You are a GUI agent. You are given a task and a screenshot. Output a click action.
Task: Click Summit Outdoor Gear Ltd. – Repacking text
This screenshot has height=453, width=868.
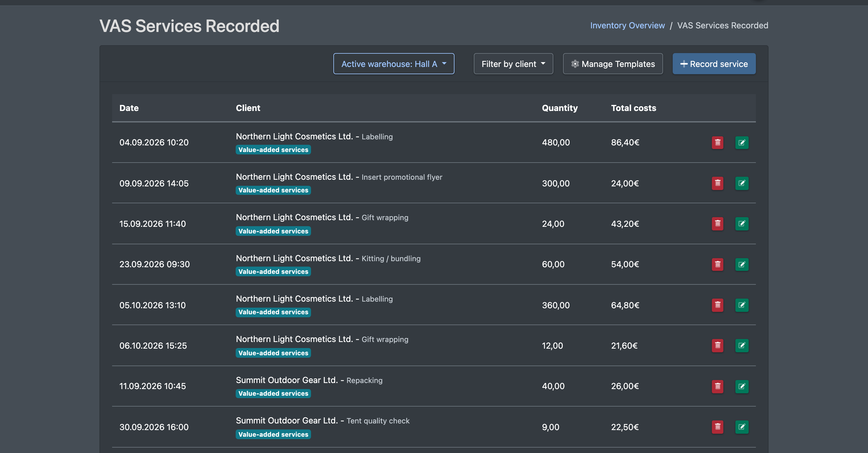pyautogui.click(x=309, y=380)
